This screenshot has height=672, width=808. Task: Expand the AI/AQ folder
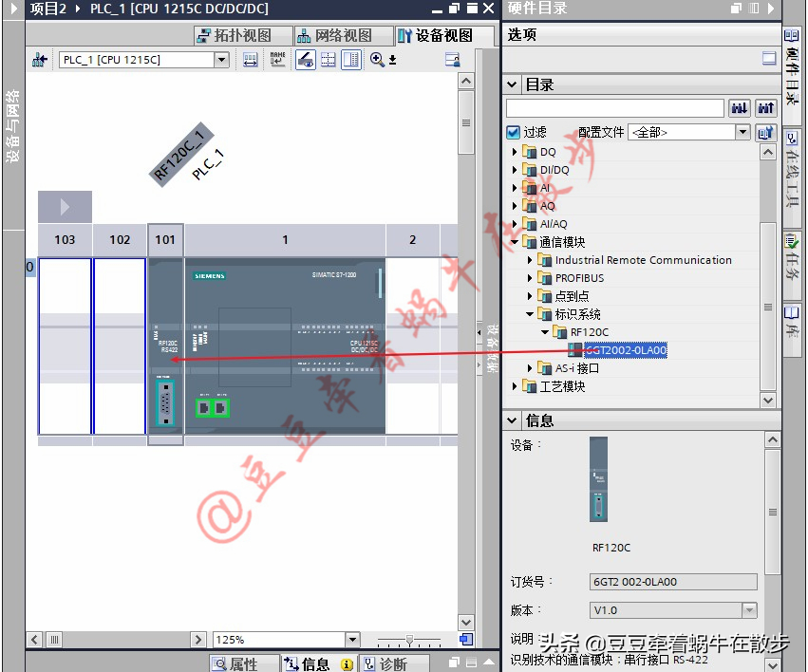pyautogui.click(x=515, y=224)
